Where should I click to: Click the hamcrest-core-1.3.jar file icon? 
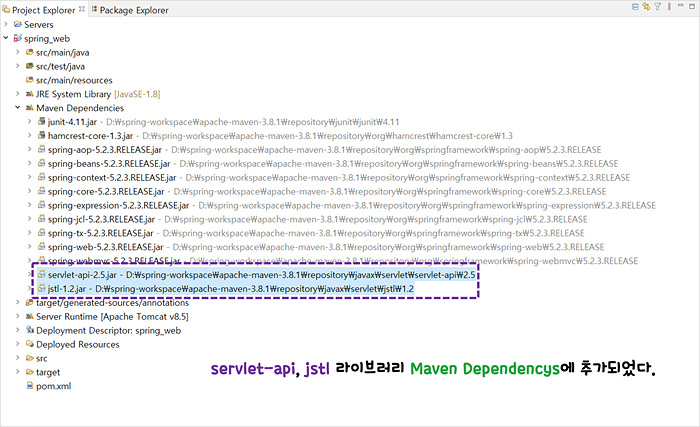[x=42, y=135]
